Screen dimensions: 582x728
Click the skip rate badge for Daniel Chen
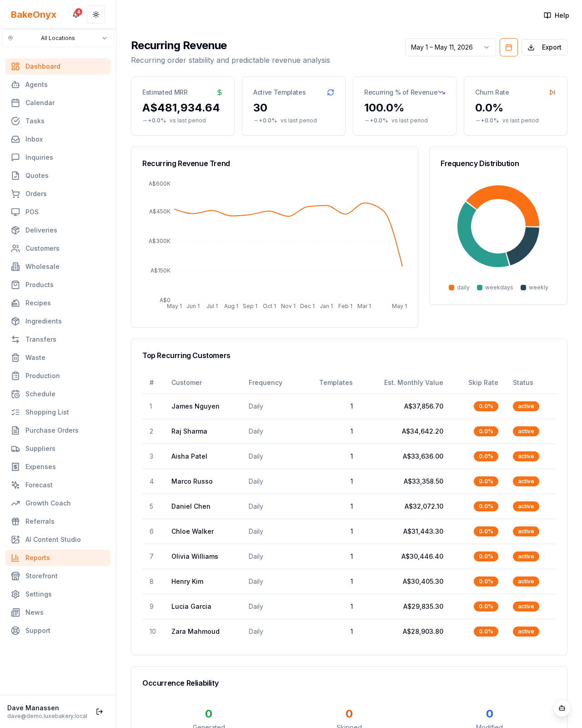(486, 506)
